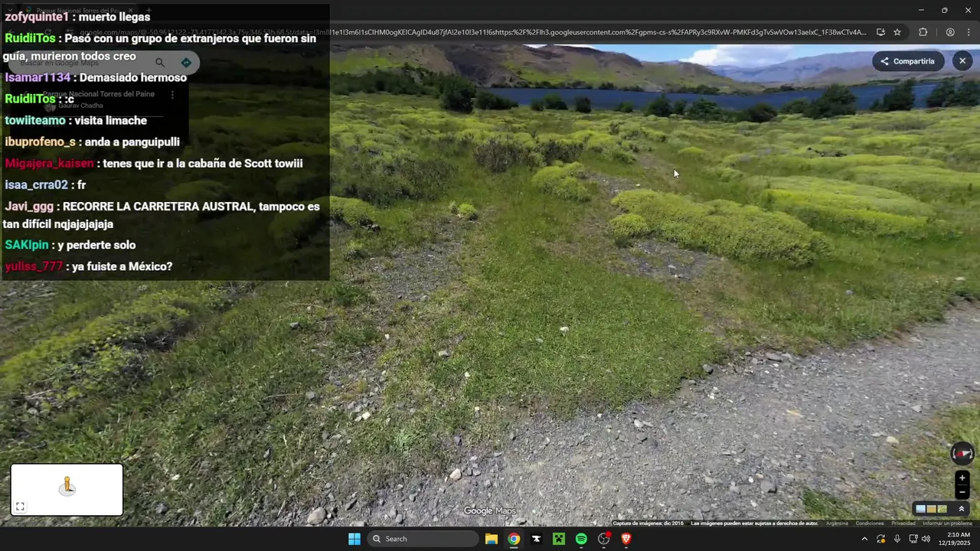This screenshot has height=551, width=980.
Task: Open OBS Studio taskbar icon
Action: pyautogui.click(x=604, y=539)
